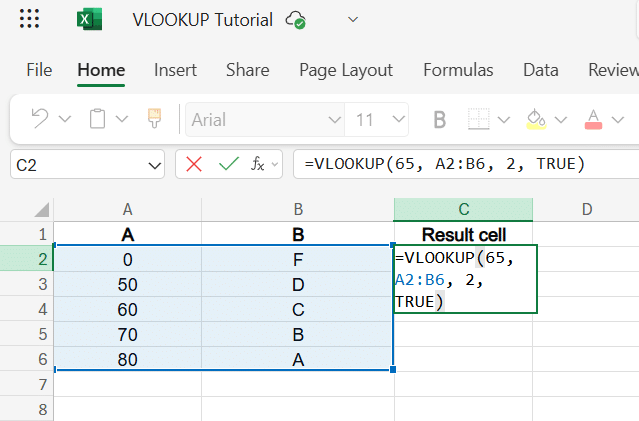Open the Arial font name dropdown
Screen dimensions: 639x421
point(265,119)
